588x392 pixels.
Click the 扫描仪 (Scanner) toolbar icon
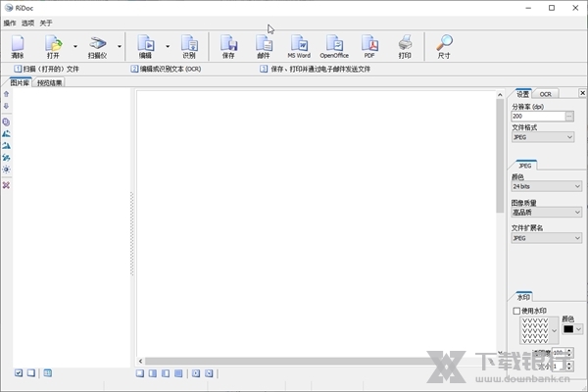97,46
